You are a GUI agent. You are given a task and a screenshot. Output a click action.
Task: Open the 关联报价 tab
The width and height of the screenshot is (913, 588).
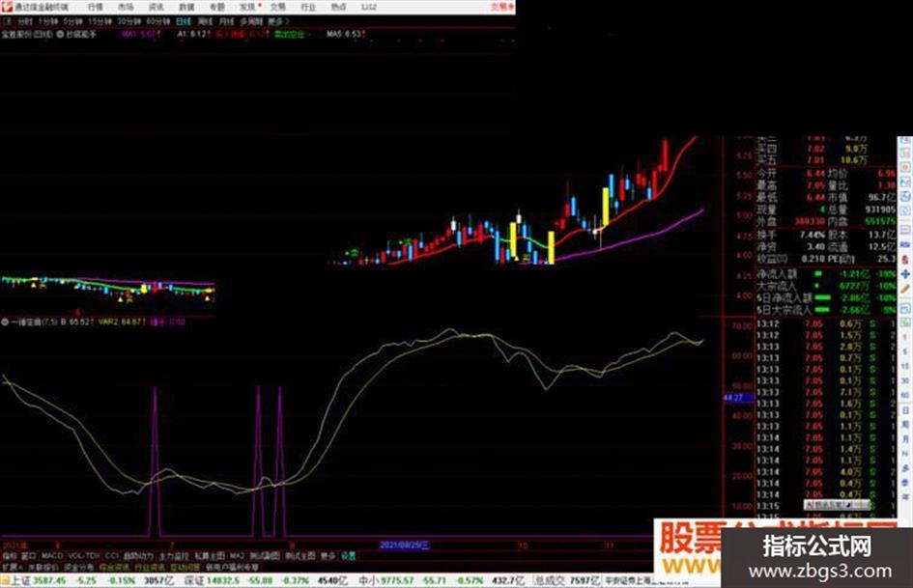pyautogui.click(x=43, y=567)
